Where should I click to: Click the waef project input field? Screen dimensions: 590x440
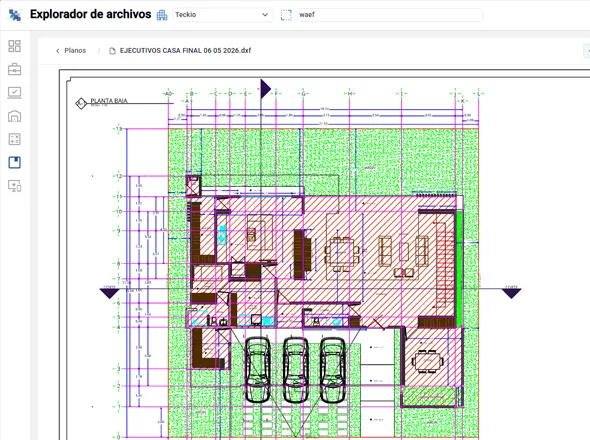coord(389,15)
